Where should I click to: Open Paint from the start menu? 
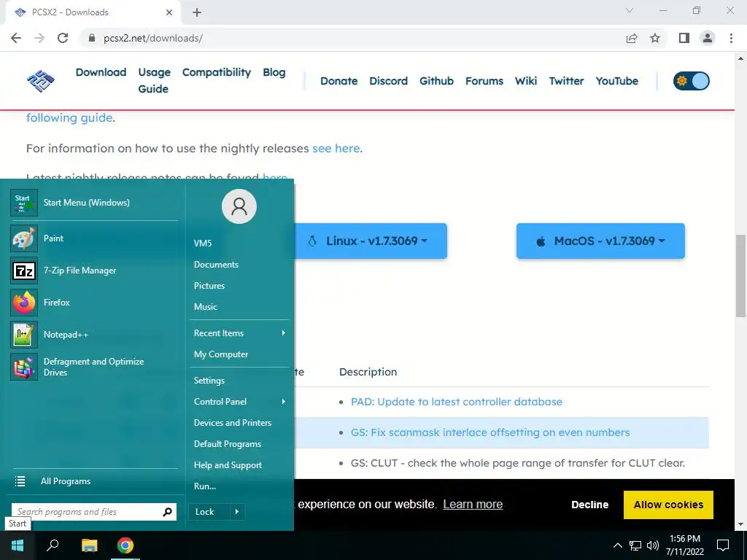pyautogui.click(x=94, y=238)
